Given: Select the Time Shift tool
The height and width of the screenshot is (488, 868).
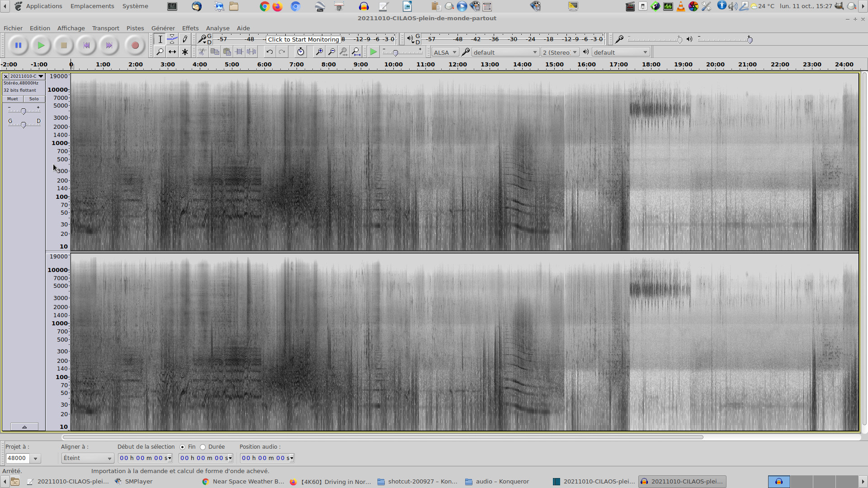Looking at the screenshot, I should point(172,52).
